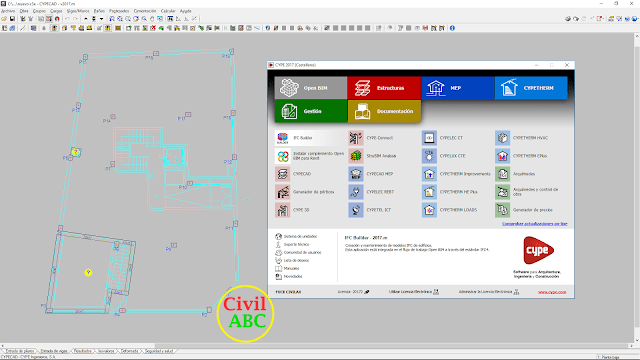
Task: Click the horizontal scrollbar of the drawing
Action: [316, 345]
